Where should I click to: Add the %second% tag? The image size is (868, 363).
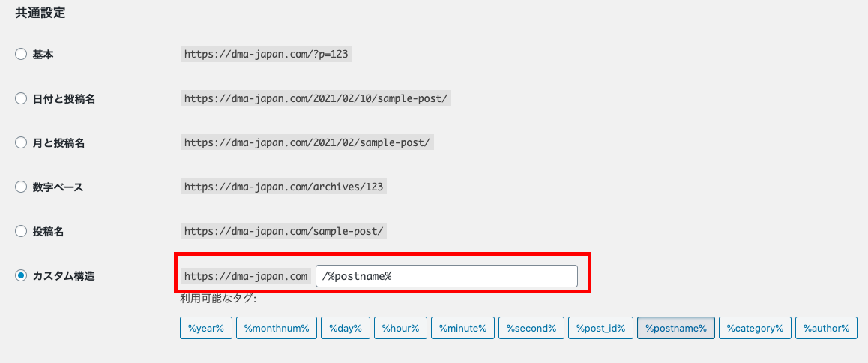(x=531, y=328)
